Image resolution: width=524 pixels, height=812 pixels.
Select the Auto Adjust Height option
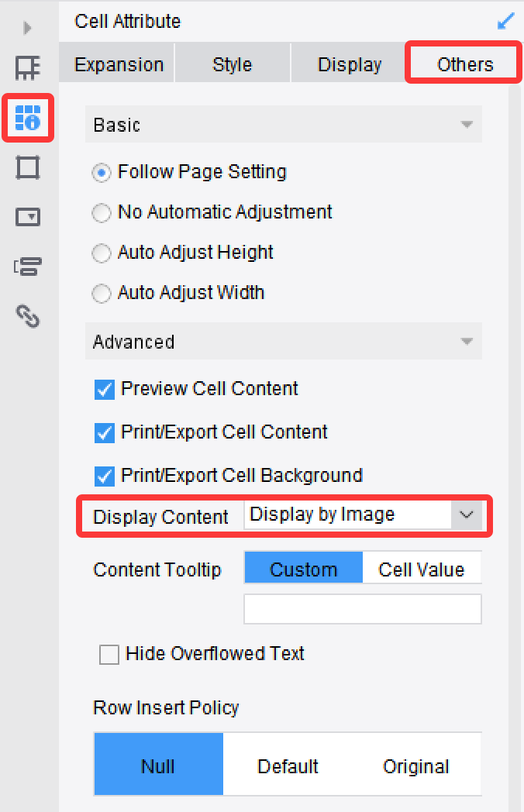coord(101,253)
